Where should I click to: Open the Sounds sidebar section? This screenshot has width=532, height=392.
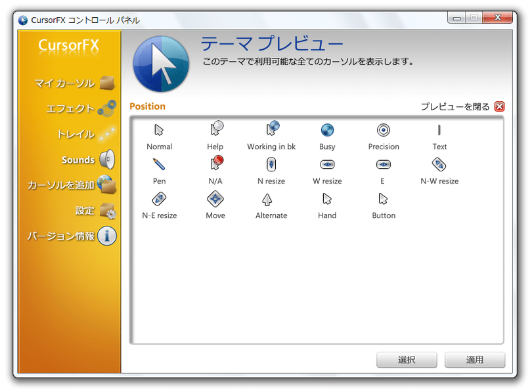[x=88, y=160]
